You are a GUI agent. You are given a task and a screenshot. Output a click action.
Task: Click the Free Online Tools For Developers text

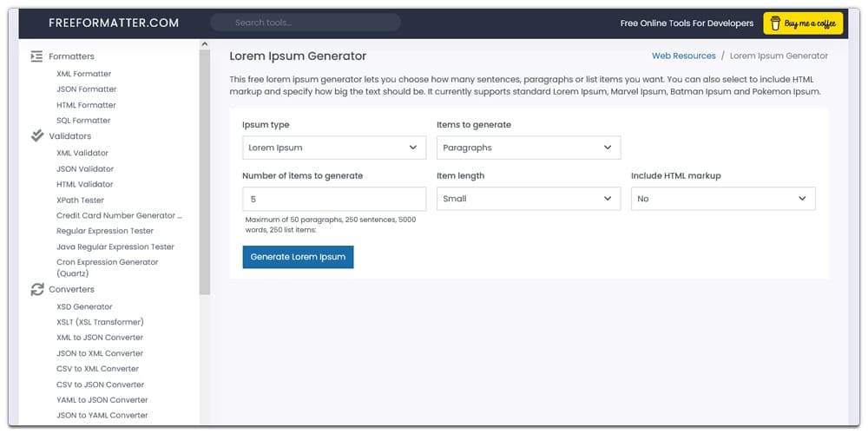click(687, 23)
